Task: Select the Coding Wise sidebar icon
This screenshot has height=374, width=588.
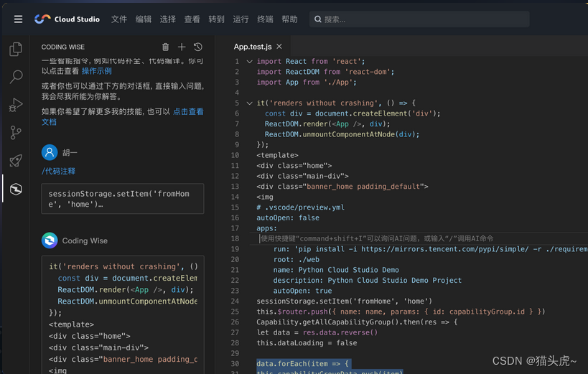Action: pos(16,189)
